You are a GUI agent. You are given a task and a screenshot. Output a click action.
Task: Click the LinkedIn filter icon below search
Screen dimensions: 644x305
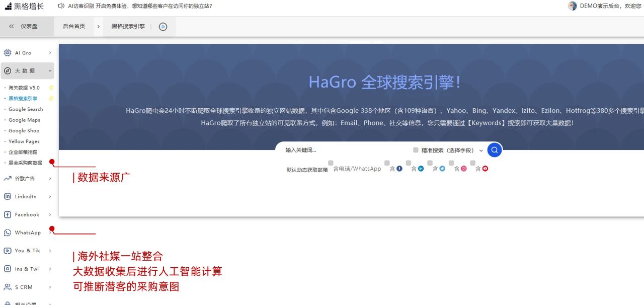click(421, 169)
